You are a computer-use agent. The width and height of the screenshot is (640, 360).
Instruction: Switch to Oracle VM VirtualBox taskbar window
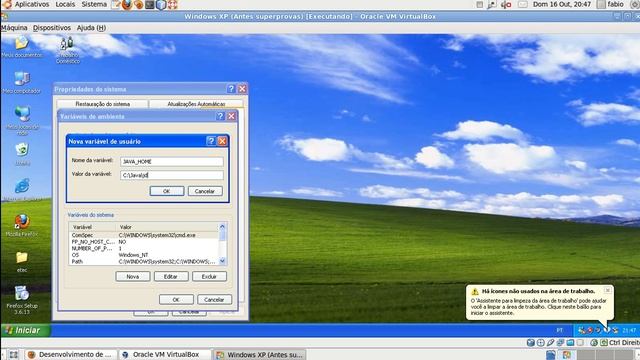pyautogui.click(x=165, y=355)
